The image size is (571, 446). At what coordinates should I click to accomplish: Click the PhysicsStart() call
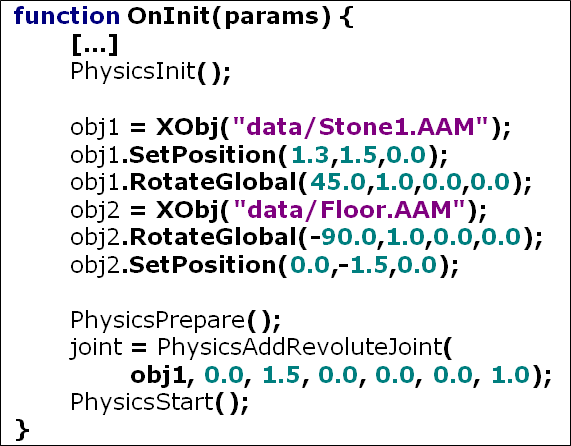pyautogui.click(x=159, y=402)
